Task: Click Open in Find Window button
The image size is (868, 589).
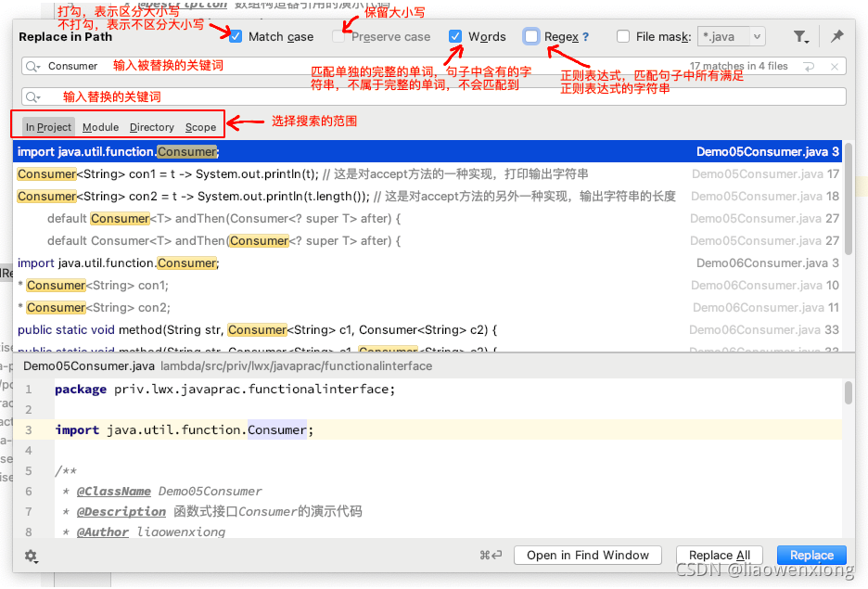Action: click(587, 556)
